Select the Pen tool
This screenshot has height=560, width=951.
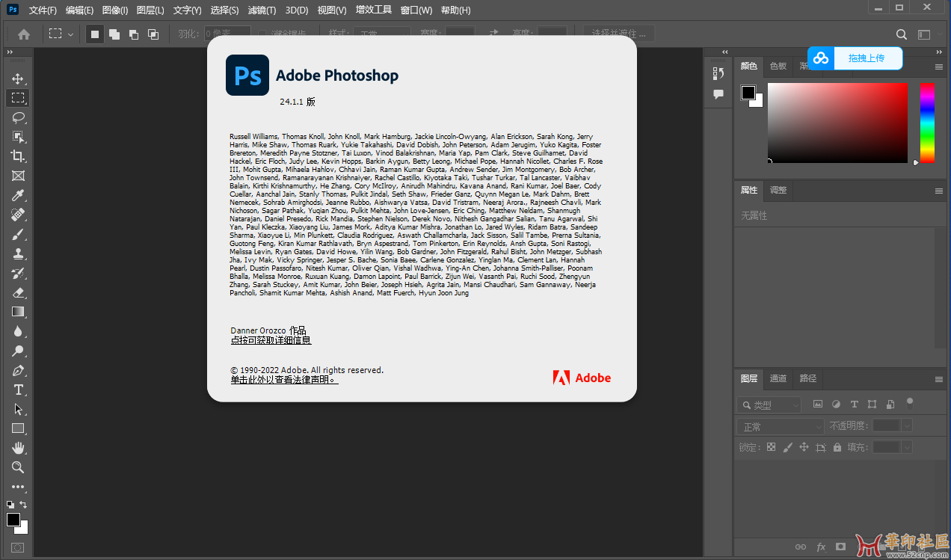click(x=17, y=370)
